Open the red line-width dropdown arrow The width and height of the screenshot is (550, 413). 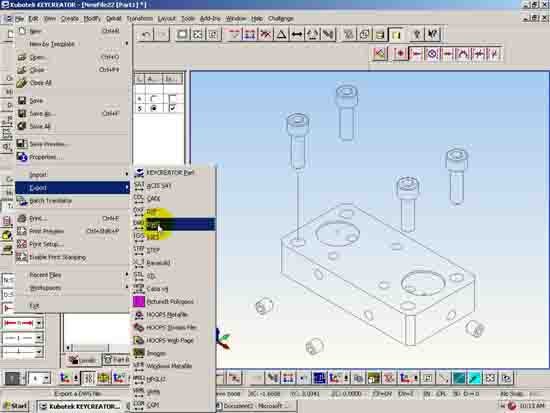[x=39, y=323]
